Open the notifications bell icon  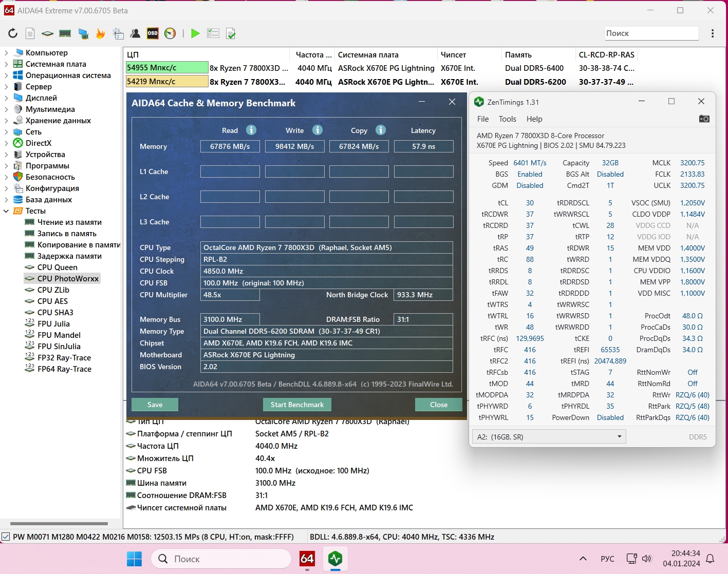click(711, 559)
